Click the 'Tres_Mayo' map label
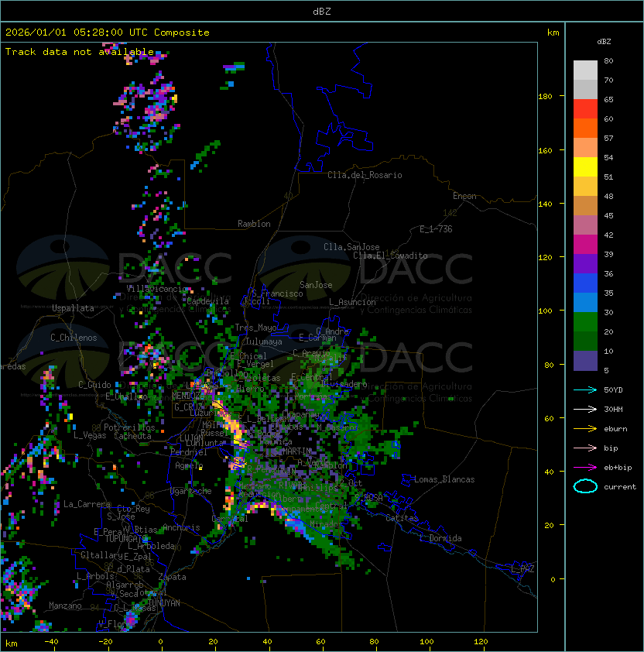This screenshot has height=652, width=644. point(255,328)
